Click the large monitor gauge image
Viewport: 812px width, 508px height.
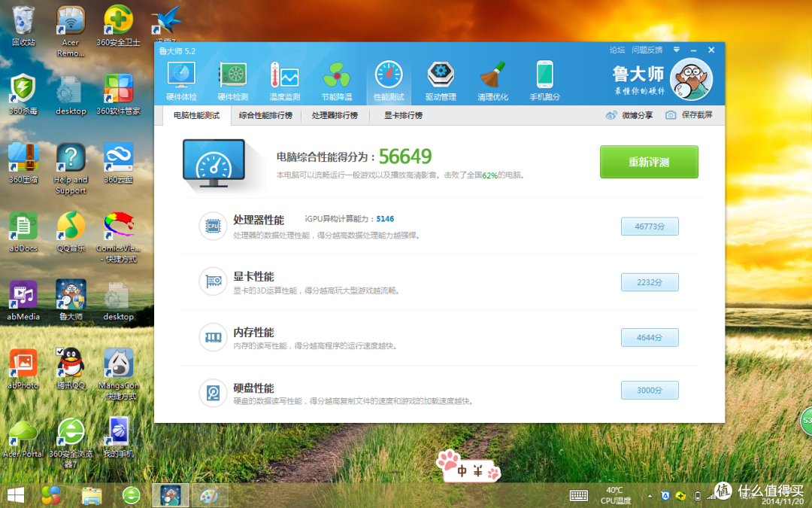click(214, 163)
